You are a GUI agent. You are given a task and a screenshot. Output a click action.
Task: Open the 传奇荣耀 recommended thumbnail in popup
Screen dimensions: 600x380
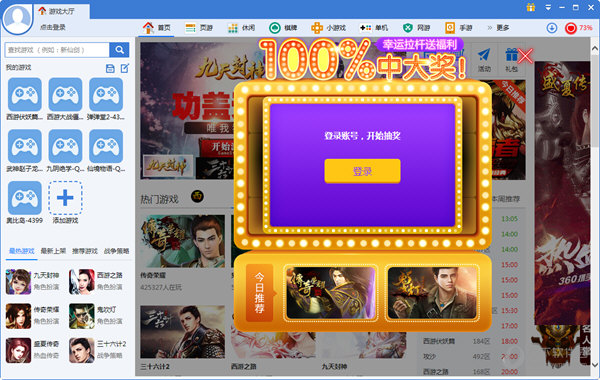pyautogui.click(x=331, y=293)
